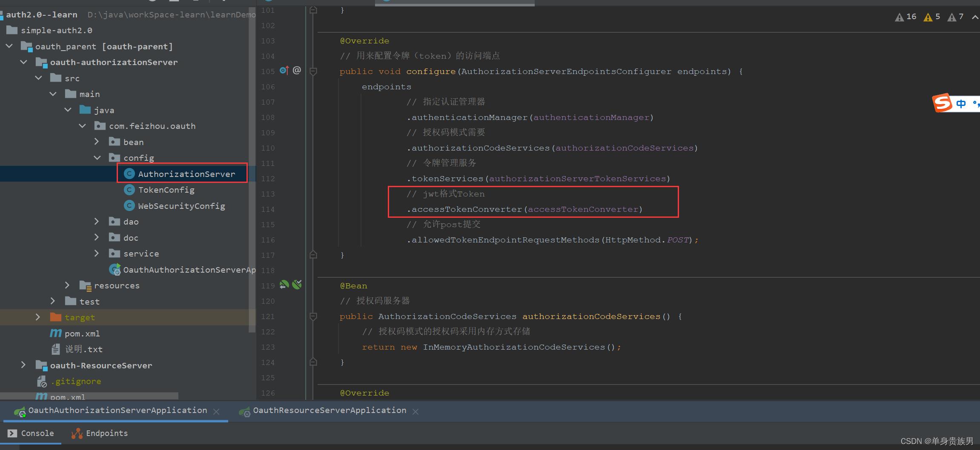Click the Spring bean gutter icon at line 119

[x=284, y=285]
